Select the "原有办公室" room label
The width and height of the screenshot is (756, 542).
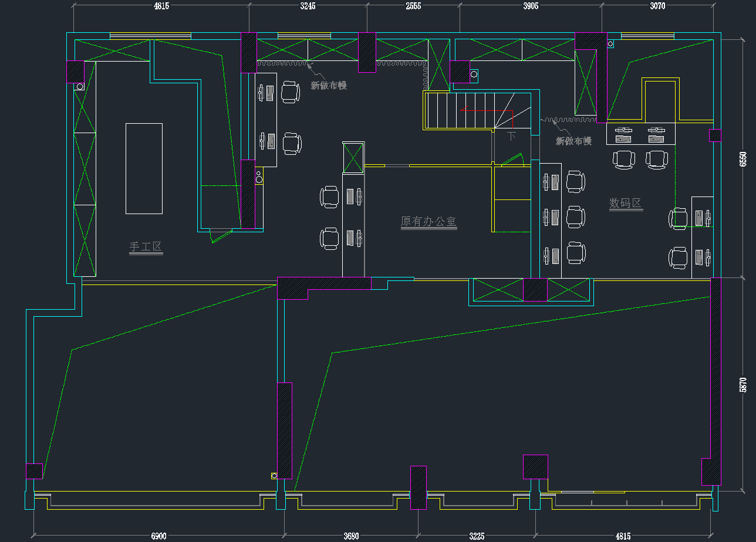pyautogui.click(x=428, y=222)
